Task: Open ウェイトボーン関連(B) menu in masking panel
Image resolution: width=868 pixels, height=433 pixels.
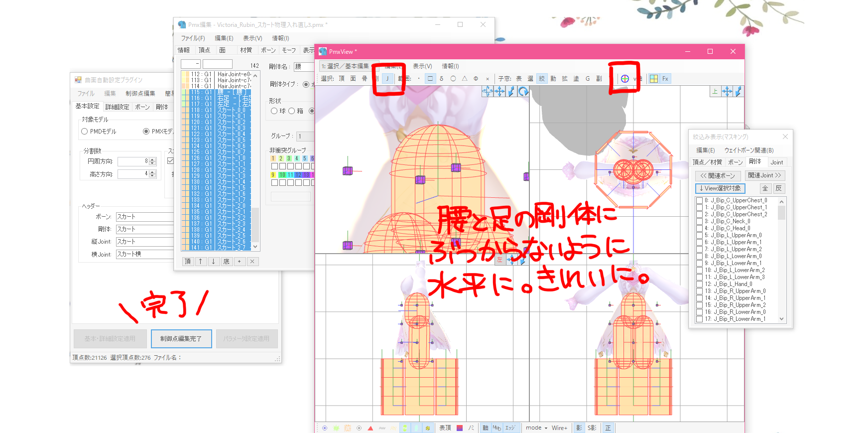Action: (749, 150)
